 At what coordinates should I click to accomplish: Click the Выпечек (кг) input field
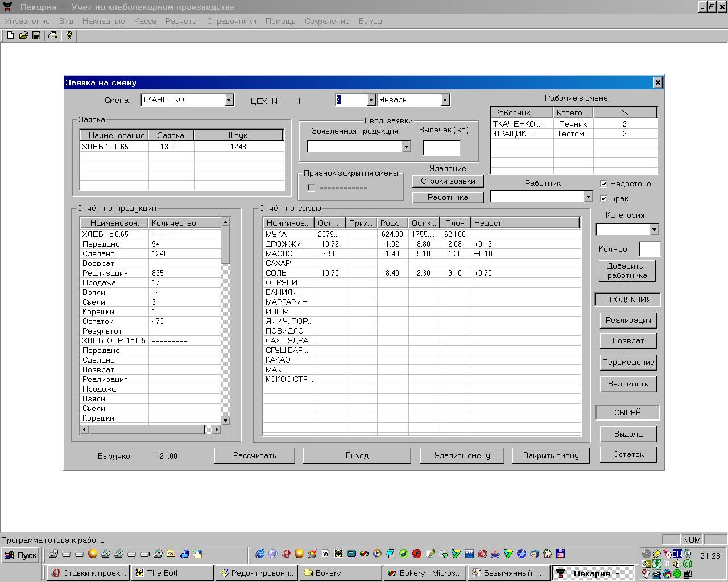[441, 147]
